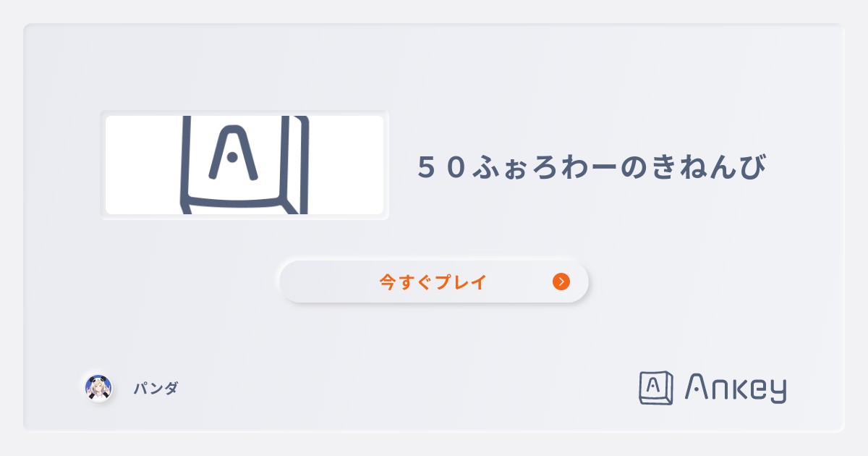This screenshot has width=868, height=456.
Task: Click the ふぉろわー word in heading
Action: 546,167
